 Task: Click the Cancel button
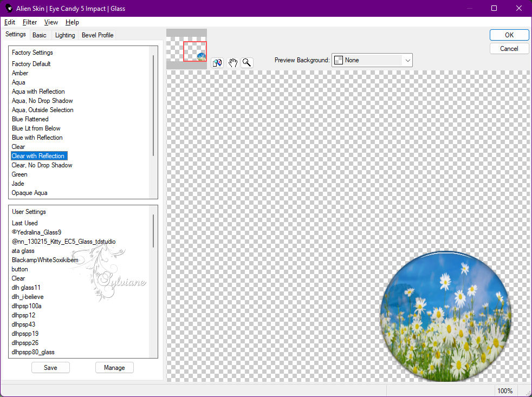click(x=509, y=49)
